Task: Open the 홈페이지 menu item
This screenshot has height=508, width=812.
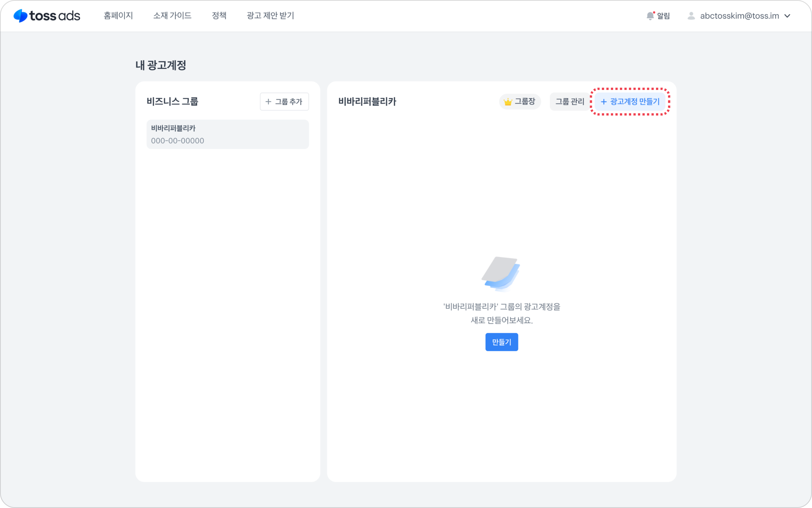Action: coord(118,15)
